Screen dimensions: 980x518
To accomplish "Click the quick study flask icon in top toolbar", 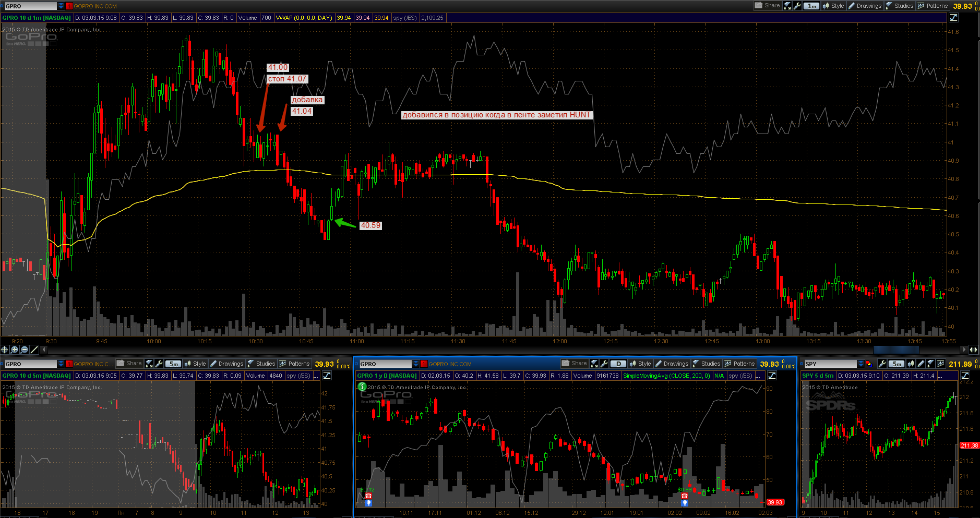I will pos(787,6).
